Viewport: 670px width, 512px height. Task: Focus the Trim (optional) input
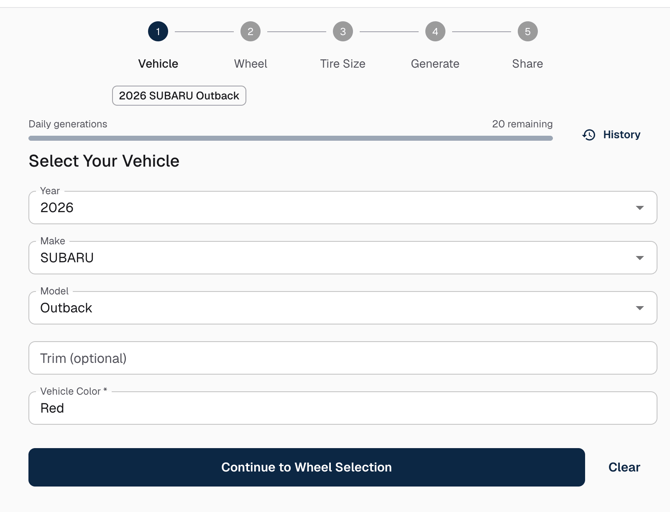click(343, 358)
